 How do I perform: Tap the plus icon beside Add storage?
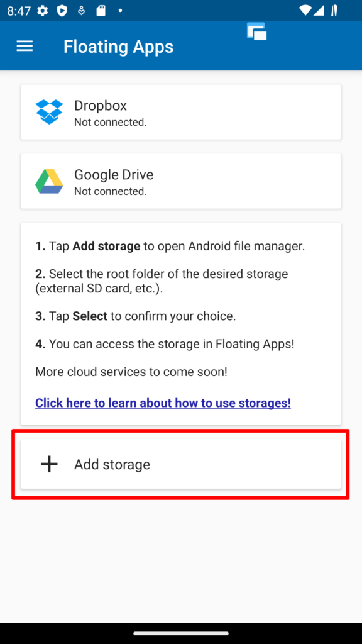coord(48,464)
